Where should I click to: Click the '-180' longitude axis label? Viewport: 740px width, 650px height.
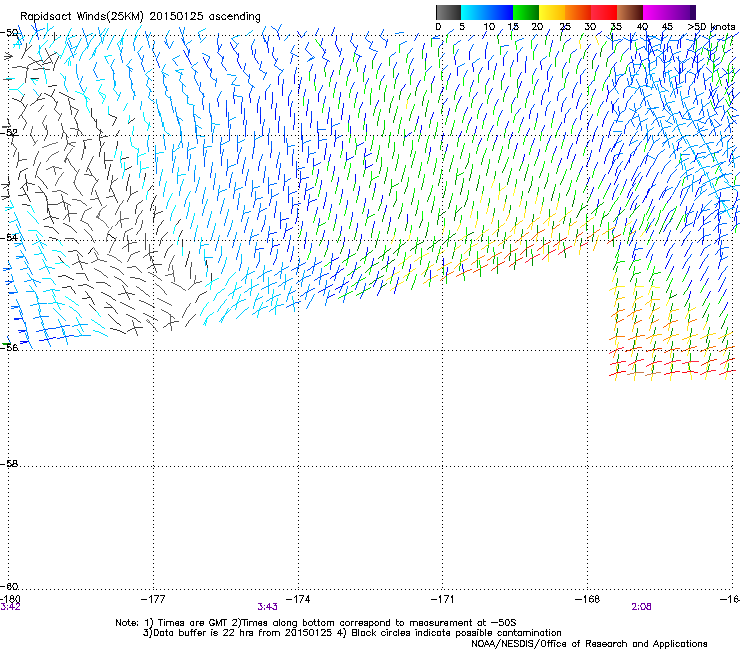click(x=10, y=599)
